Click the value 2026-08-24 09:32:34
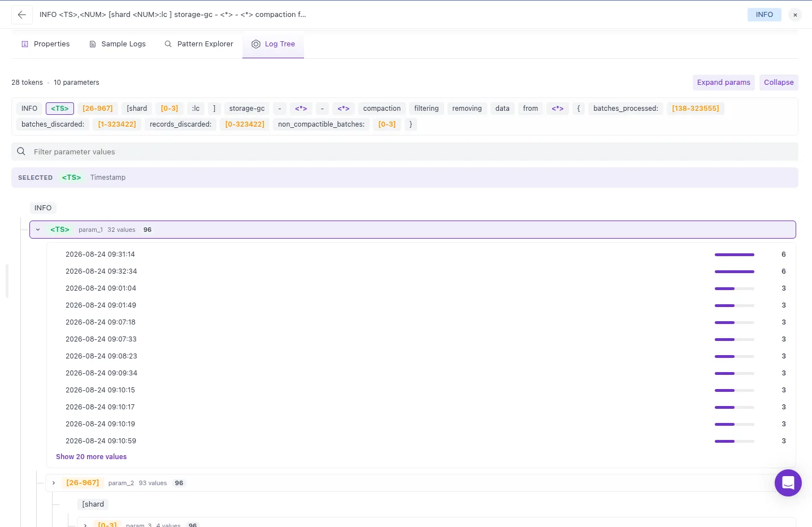The width and height of the screenshot is (812, 527). click(x=101, y=271)
